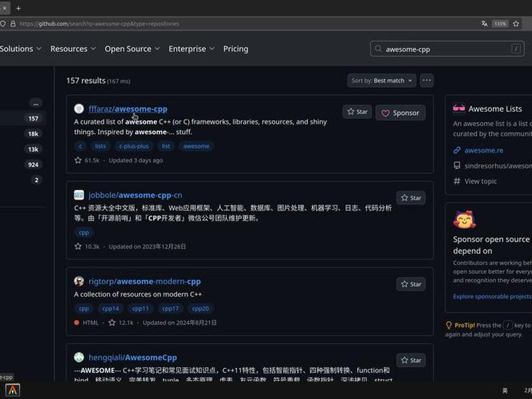Select the 'cpp14' topic tag
The width and height of the screenshot is (532, 399).
coord(110,309)
